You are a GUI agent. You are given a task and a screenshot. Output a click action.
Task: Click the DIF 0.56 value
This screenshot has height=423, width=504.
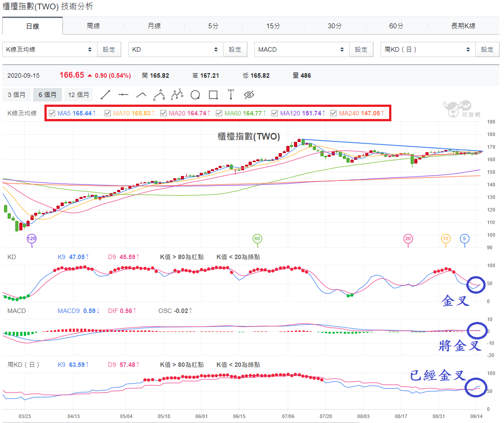point(122,311)
